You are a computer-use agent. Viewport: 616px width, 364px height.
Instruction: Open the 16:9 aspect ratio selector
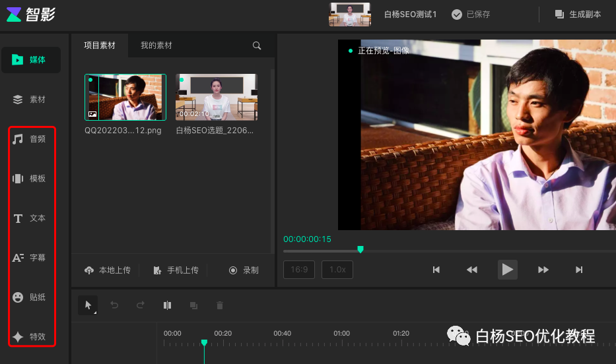click(299, 270)
